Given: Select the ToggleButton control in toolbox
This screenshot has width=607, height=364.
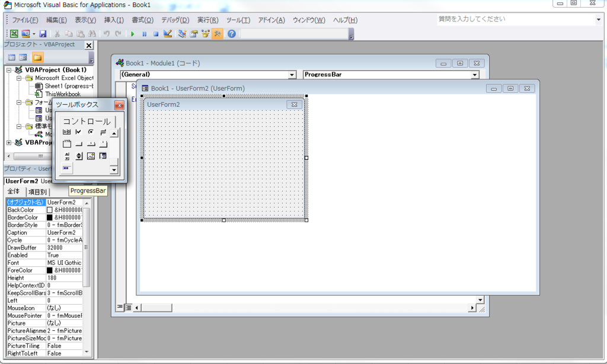Looking at the screenshot, I should [x=103, y=132].
